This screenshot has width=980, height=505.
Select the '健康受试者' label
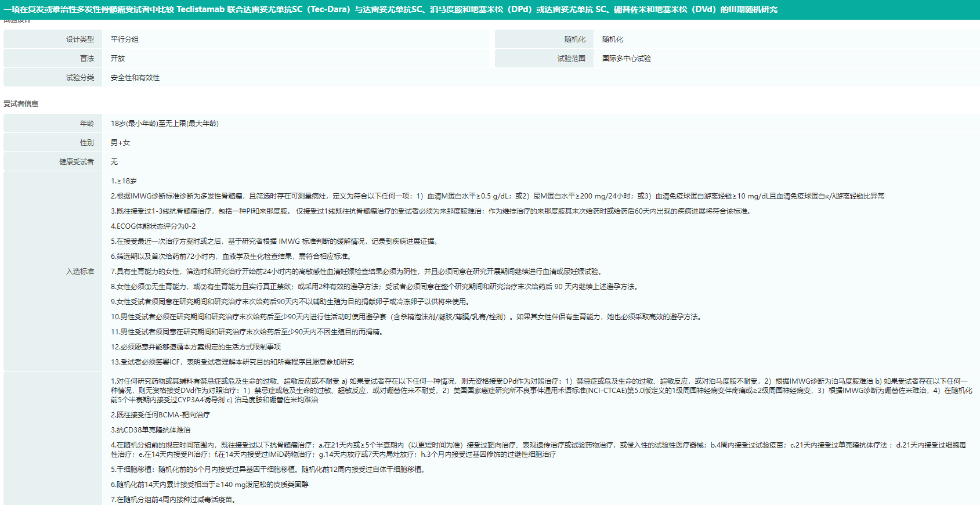click(77, 162)
